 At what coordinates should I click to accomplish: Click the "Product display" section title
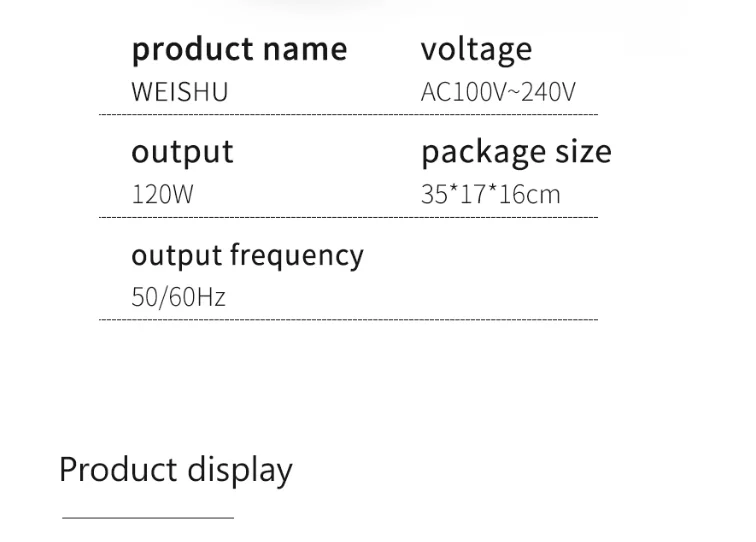[x=176, y=470]
